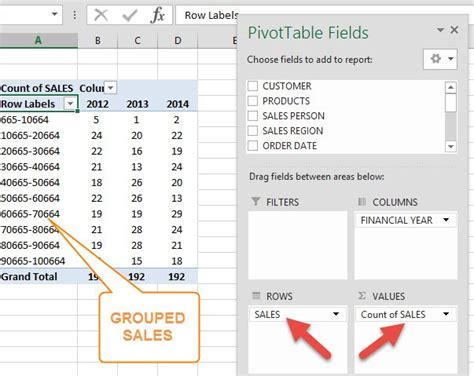Select column D header
474x376 pixels.
tap(178, 40)
